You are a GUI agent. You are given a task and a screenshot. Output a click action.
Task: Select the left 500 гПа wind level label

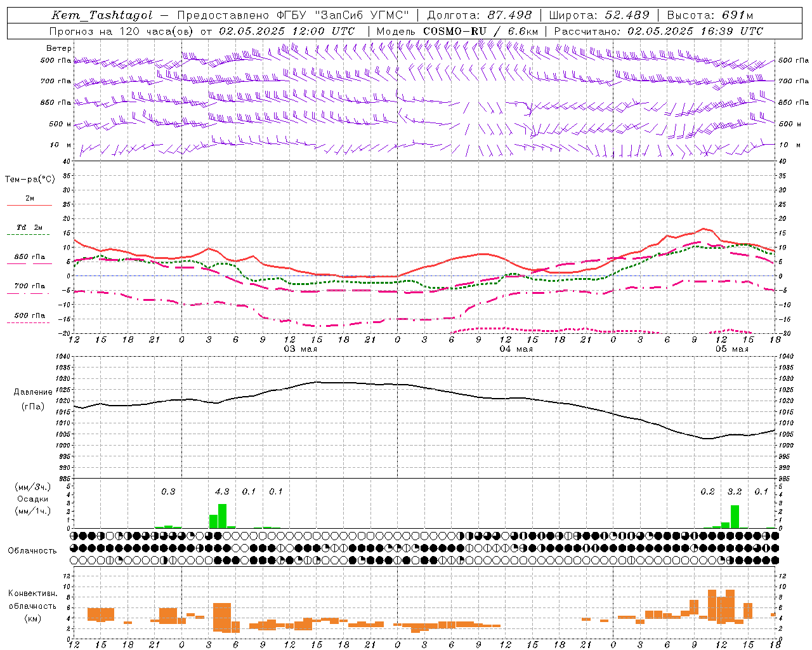click(x=56, y=60)
